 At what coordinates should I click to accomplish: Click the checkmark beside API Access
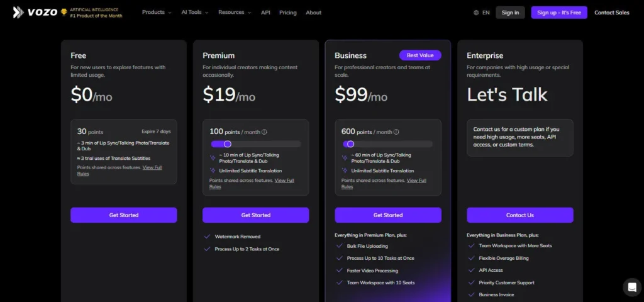click(471, 270)
